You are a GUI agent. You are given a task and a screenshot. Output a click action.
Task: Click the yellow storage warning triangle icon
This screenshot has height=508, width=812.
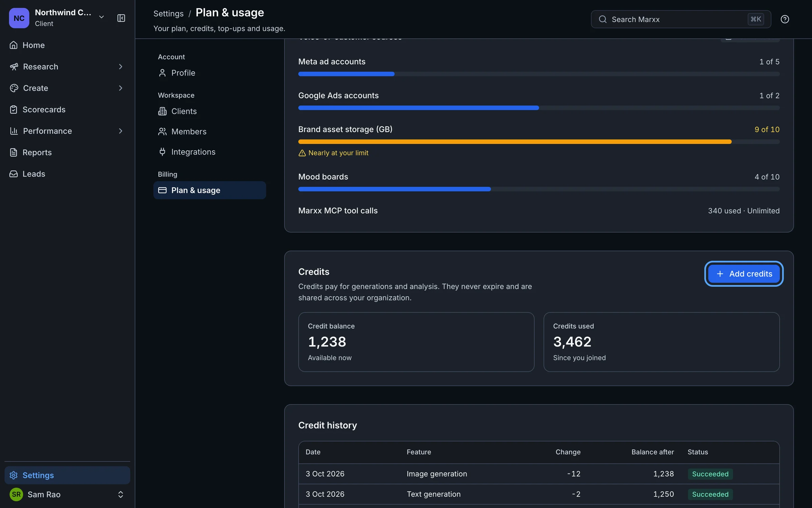coord(302,153)
